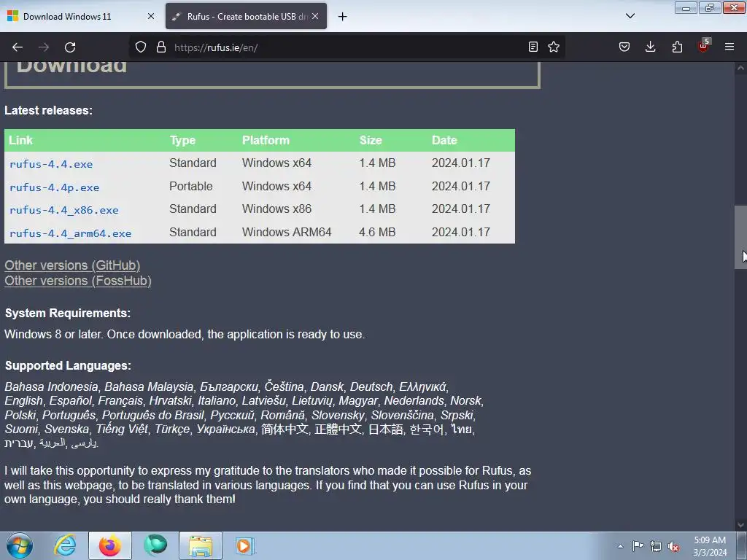Select Portable type cell
The height and width of the screenshot is (560, 747).
[x=190, y=186]
